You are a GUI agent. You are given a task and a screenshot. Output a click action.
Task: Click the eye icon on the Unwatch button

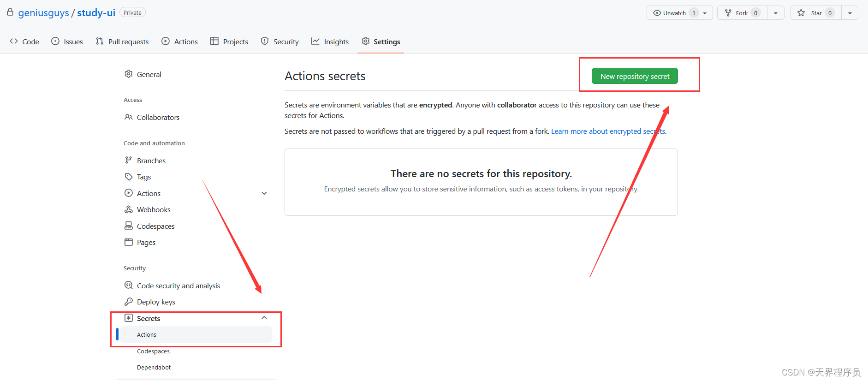(x=657, y=13)
